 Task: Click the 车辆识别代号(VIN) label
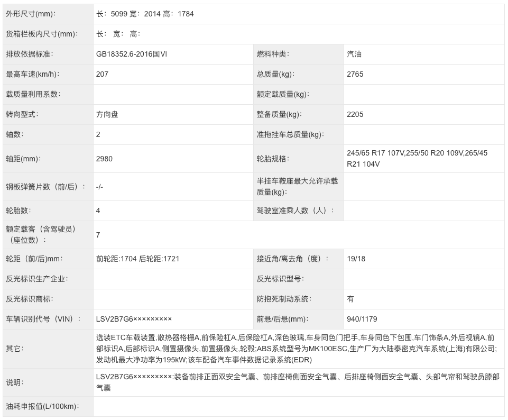[43, 319]
